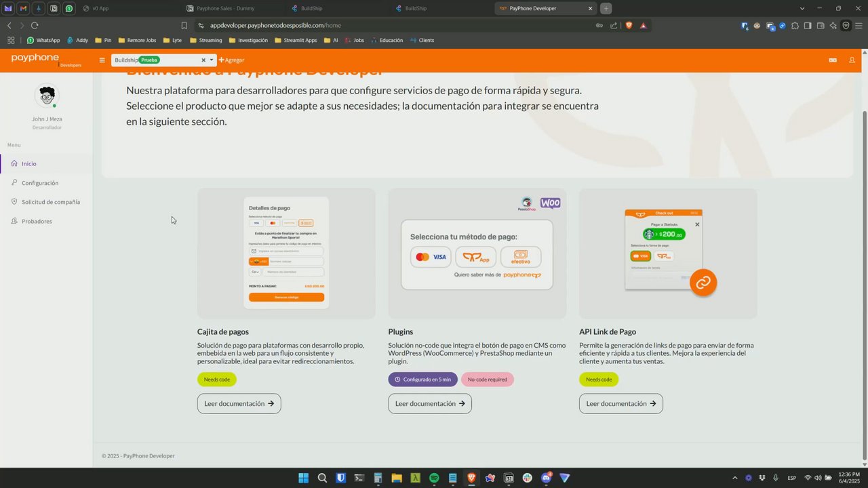This screenshot has width=868, height=488.
Task: Open the WhatsApp bookmark
Action: pos(43,40)
